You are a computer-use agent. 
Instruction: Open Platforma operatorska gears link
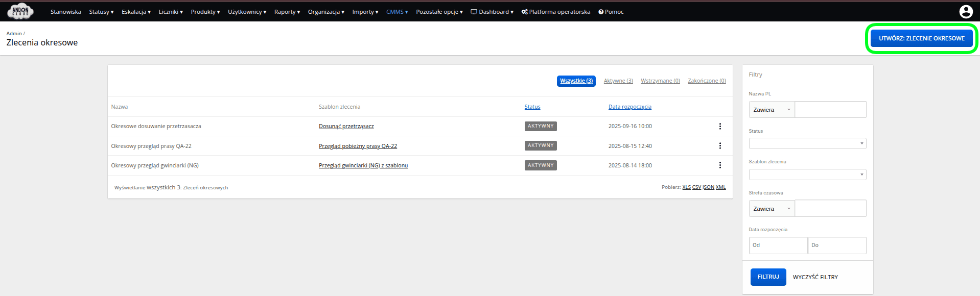click(x=555, y=12)
